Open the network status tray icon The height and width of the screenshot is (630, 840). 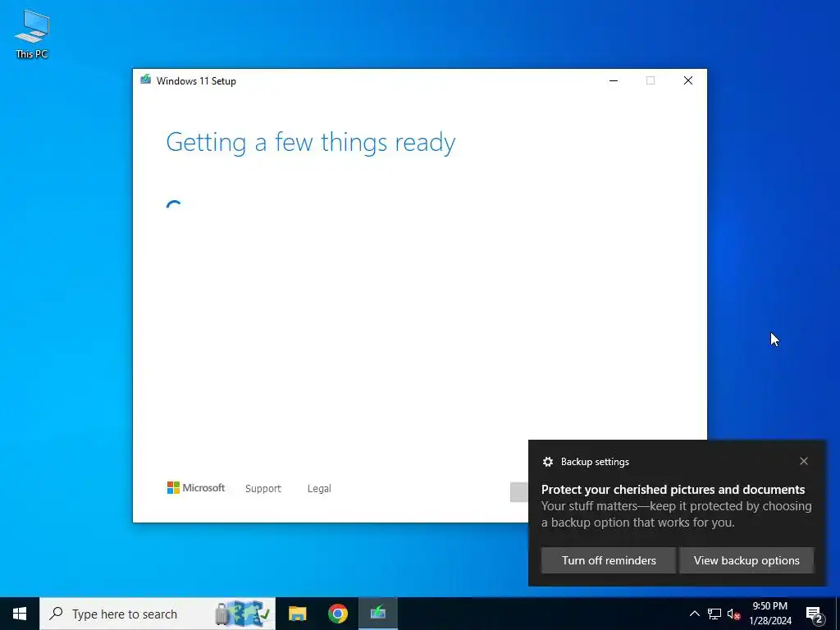(714, 614)
